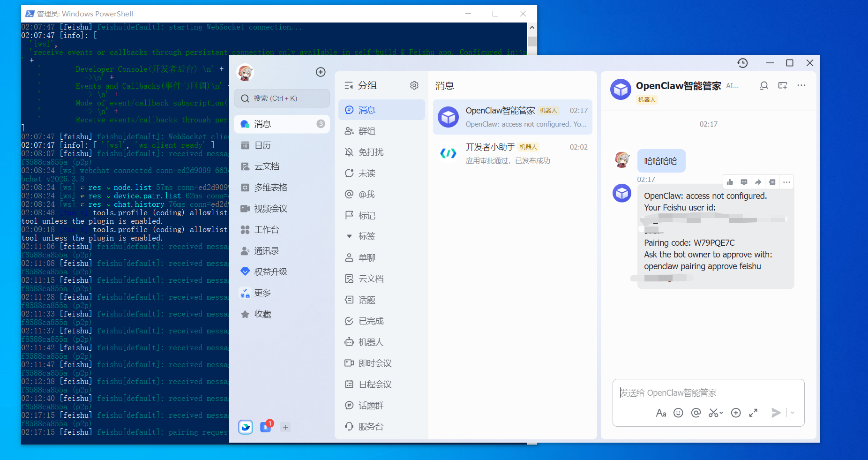Open 视频会议 in sidebar
Viewport: 868px width, 460px height.
282,208
